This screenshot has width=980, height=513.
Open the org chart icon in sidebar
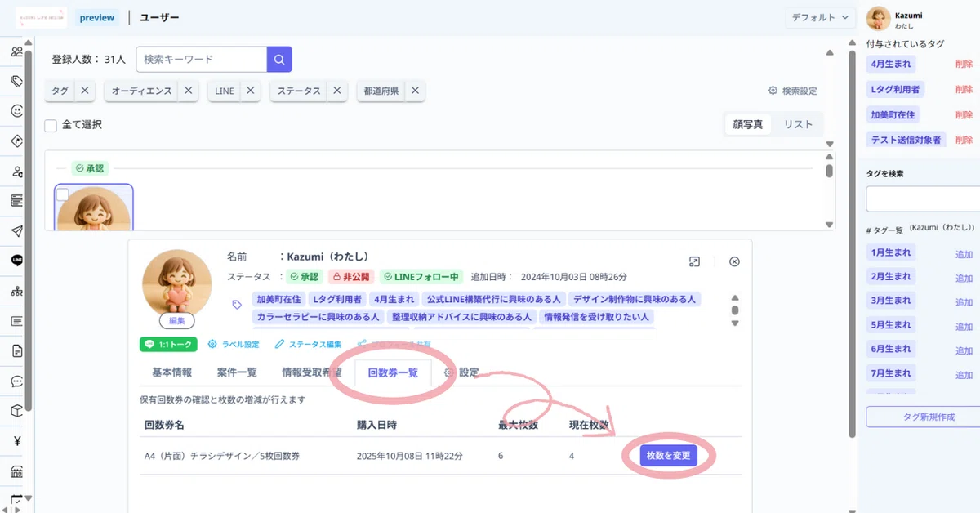tap(16, 291)
